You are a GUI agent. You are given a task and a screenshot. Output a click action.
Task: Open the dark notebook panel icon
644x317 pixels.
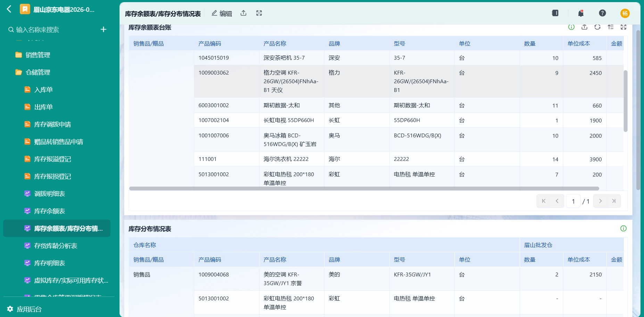tap(555, 13)
